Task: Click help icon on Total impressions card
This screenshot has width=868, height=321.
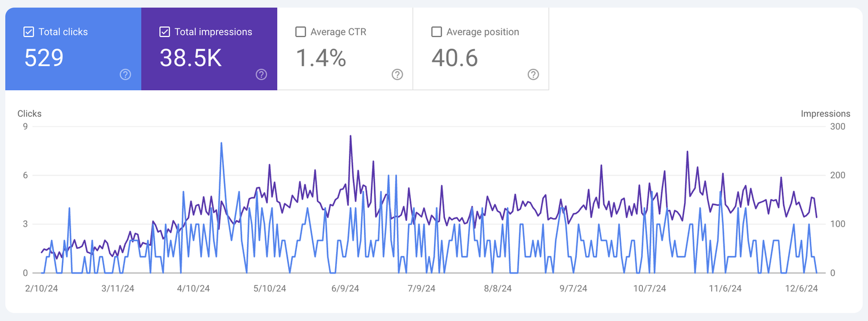Action: coord(261,75)
